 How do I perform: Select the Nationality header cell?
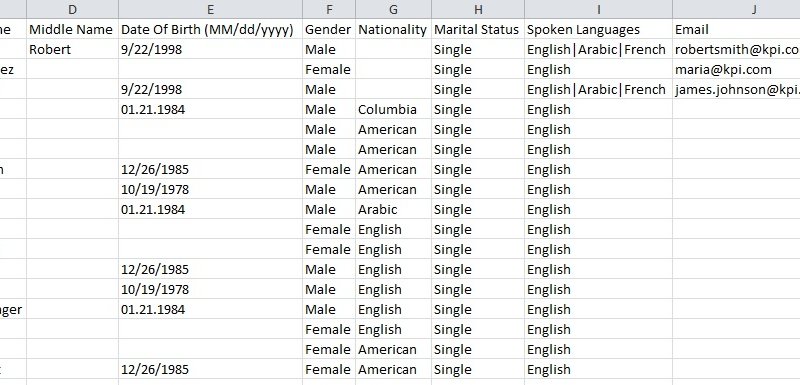click(x=393, y=30)
